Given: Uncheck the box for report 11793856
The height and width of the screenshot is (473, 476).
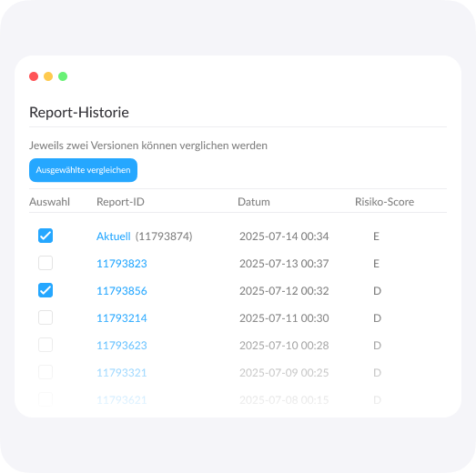Looking at the screenshot, I should point(46,290).
